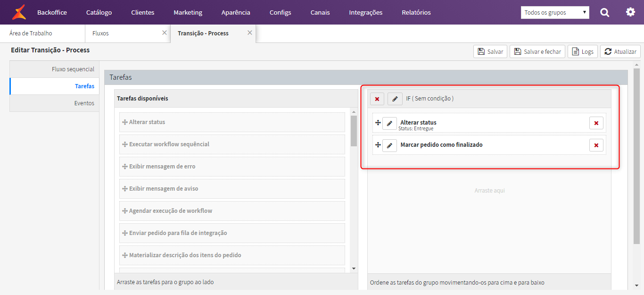The width and height of the screenshot is (644, 295).
Task: Edit the IF condition with pencil icon
Action: tap(395, 99)
